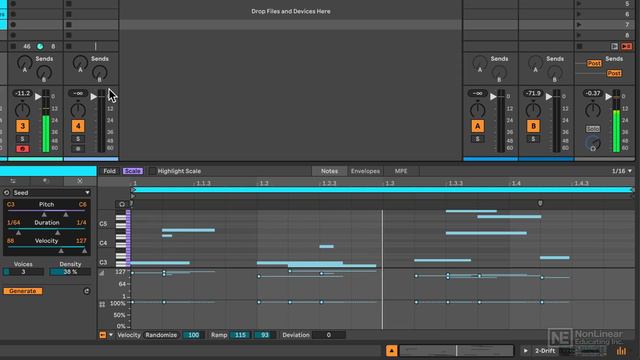Click the Duration range slider
640x360 pixels.
click(47, 229)
